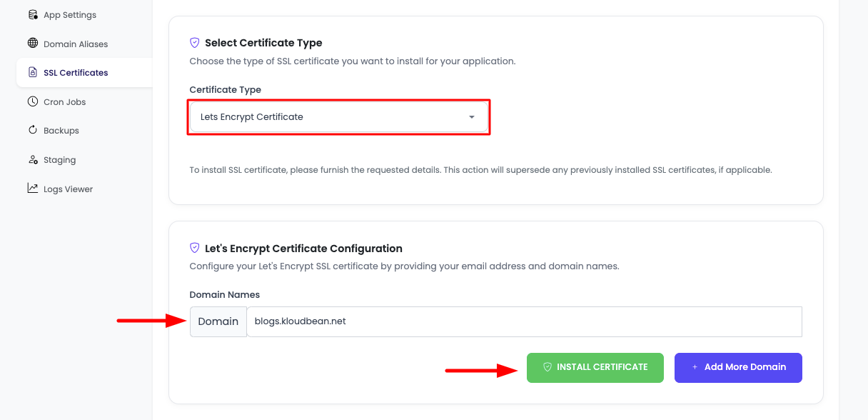Viewport: 868px width, 420px height.
Task: Click the shield icon on Install Certificate button
Action: 547,367
